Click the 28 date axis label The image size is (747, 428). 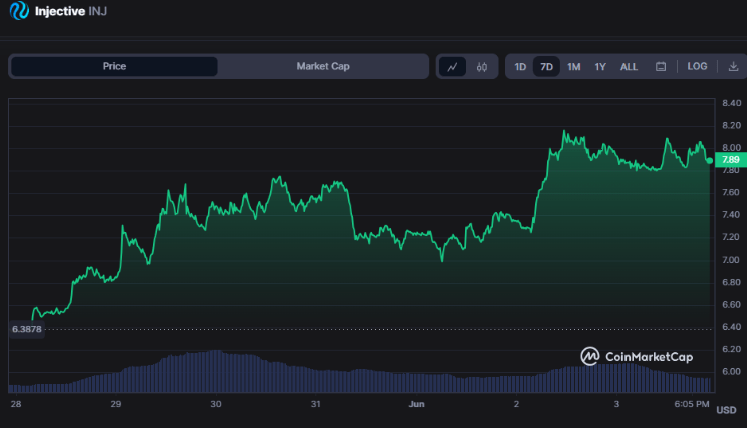16,404
